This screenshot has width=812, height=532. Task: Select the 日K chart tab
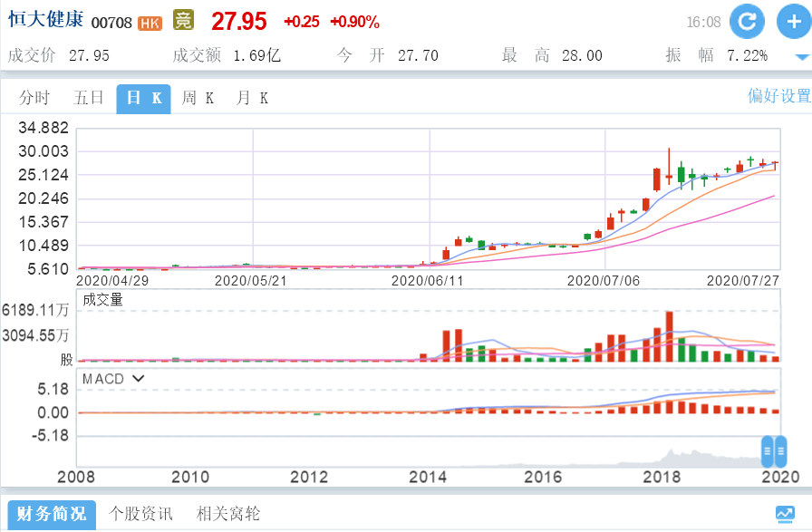point(143,99)
